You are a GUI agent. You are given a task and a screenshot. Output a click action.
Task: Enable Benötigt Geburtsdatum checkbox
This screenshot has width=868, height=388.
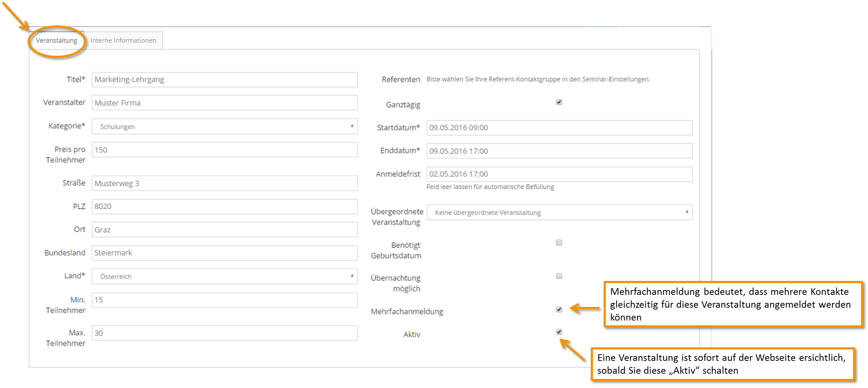(559, 242)
